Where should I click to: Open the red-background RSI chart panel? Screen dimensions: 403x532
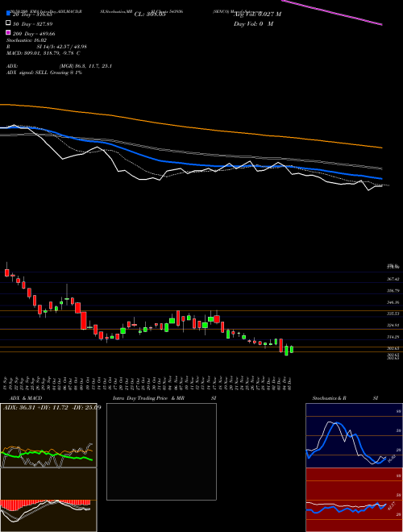tap(354, 500)
